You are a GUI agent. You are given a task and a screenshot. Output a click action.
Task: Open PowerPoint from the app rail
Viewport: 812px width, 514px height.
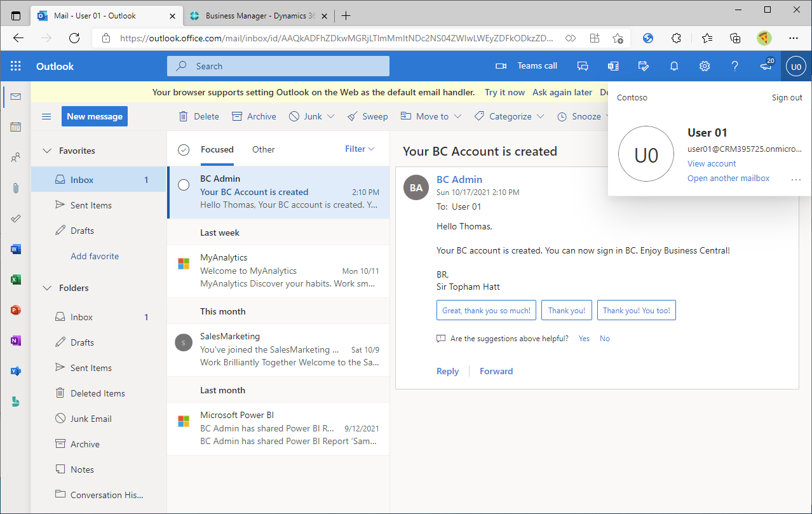pyautogui.click(x=15, y=309)
